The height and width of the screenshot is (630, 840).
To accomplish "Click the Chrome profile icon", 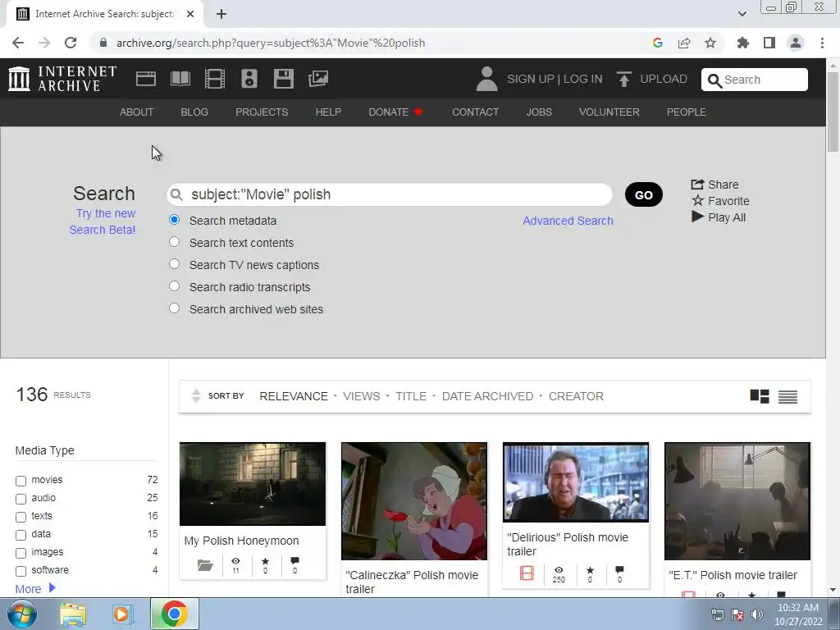I will pos(796,43).
